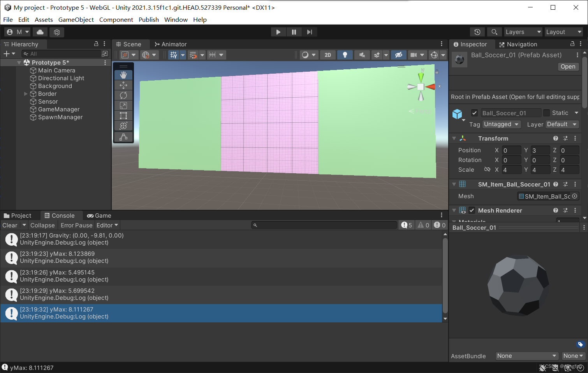Click the Pause button
The image size is (588, 373).
(294, 32)
